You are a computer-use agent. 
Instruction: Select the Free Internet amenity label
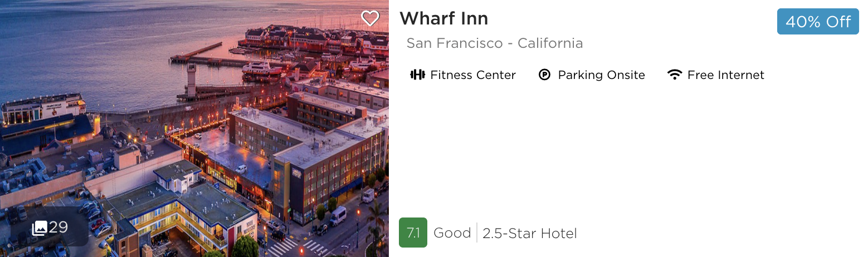coord(726,75)
